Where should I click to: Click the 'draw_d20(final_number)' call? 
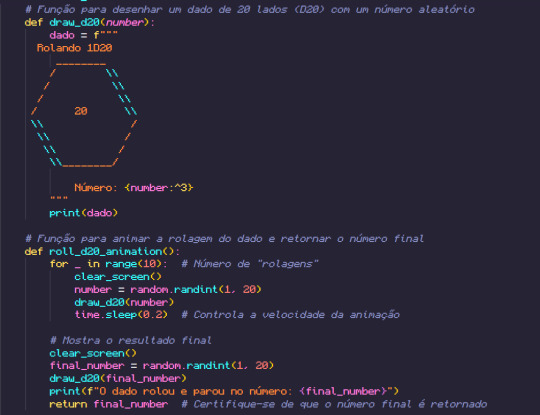tap(118, 378)
